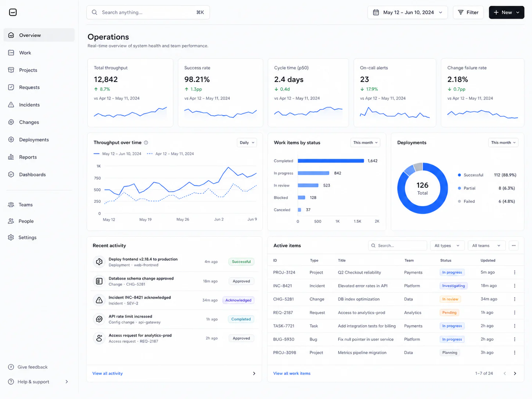
Task: Click the In review status tag
Action: point(450,299)
